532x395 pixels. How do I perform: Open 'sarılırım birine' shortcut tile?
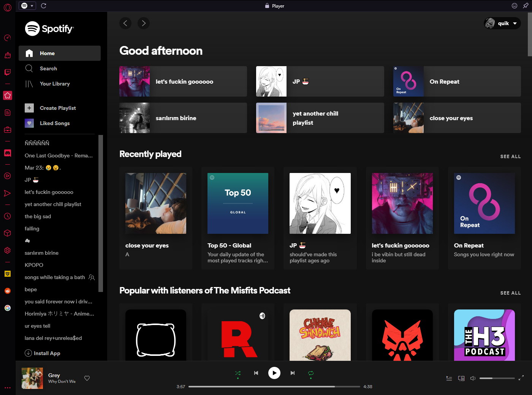[x=183, y=118]
